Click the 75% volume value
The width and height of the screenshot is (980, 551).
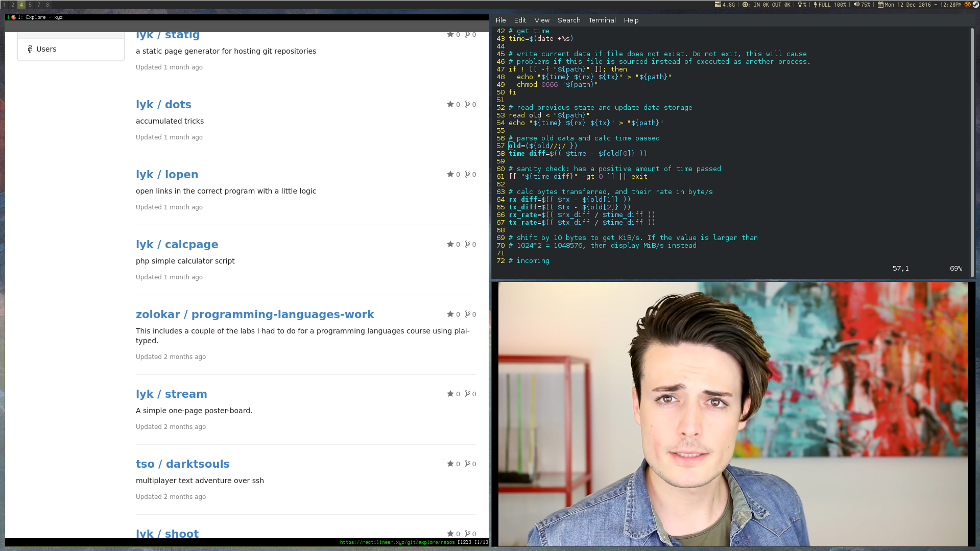(866, 5)
